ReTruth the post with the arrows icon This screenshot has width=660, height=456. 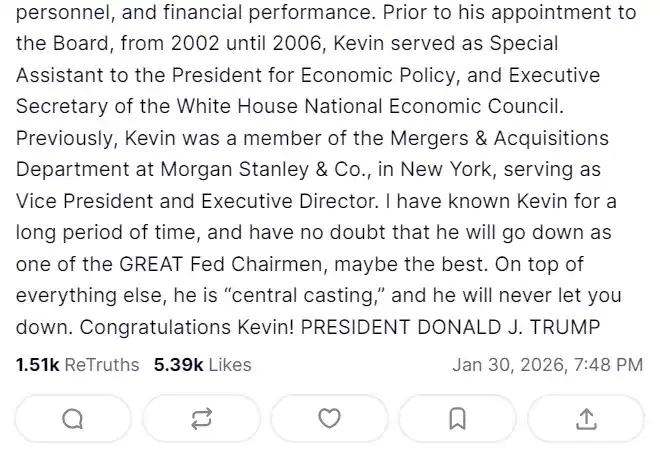(201, 419)
